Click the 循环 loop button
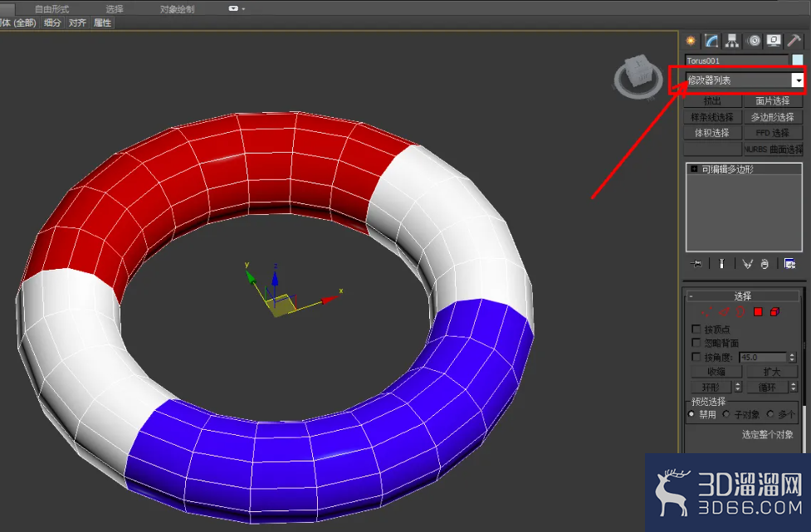This screenshot has width=811, height=532. pos(768,387)
